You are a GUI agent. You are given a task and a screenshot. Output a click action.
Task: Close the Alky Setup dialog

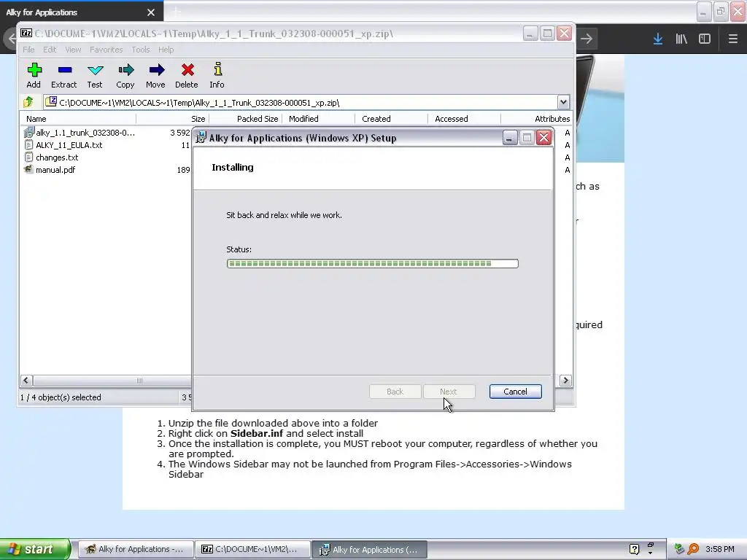tap(543, 138)
